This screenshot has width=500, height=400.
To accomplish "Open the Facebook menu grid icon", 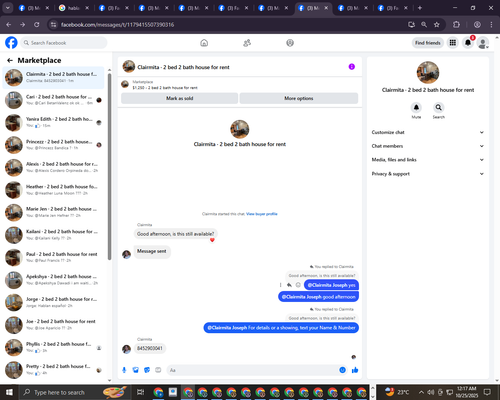I will pos(453,43).
